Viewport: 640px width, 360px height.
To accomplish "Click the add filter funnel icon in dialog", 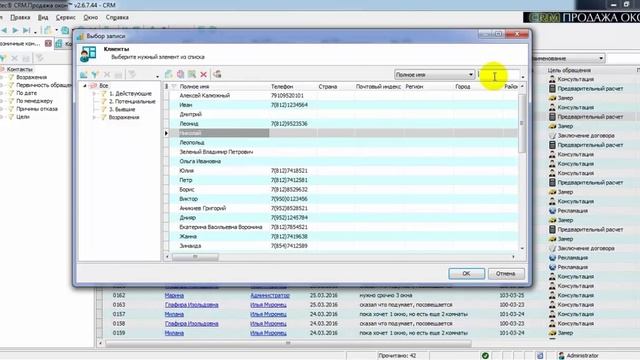I will [95, 74].
